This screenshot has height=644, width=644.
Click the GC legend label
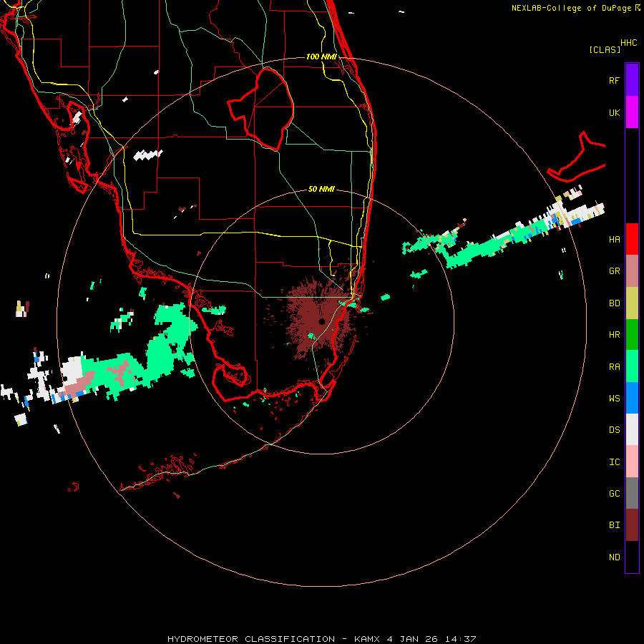click(614, 494)
